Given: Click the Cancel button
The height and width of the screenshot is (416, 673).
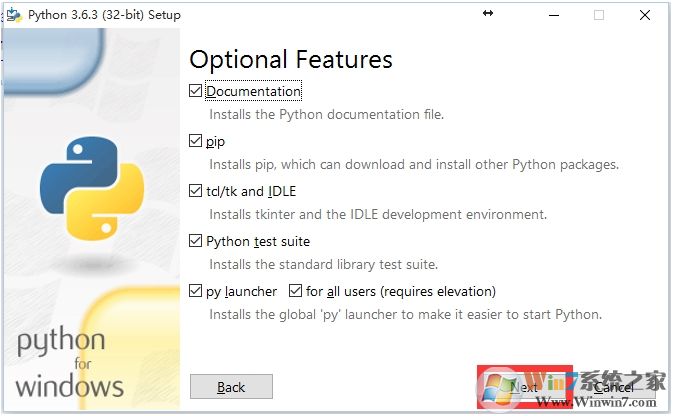Looking at the screenshot, I should (614, 387).
